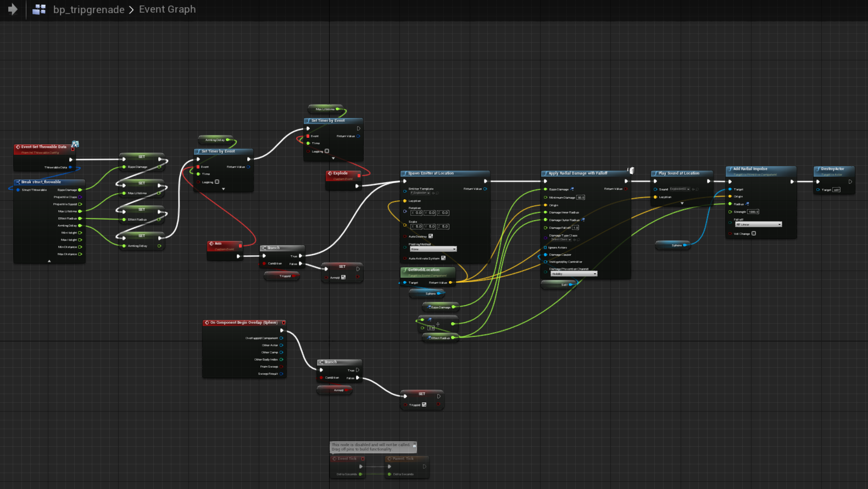Click the Self reference node

point(559,284)
